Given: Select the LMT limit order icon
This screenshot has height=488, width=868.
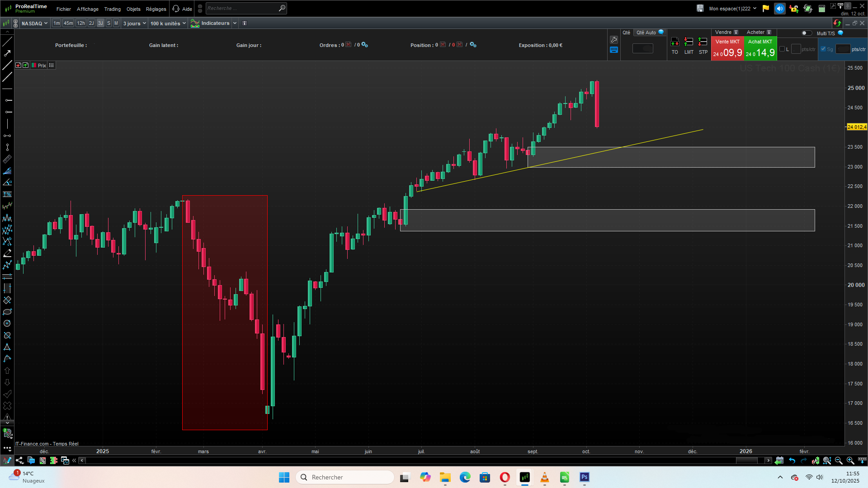Looking at the screenshot, I should (x=689, y=46).
